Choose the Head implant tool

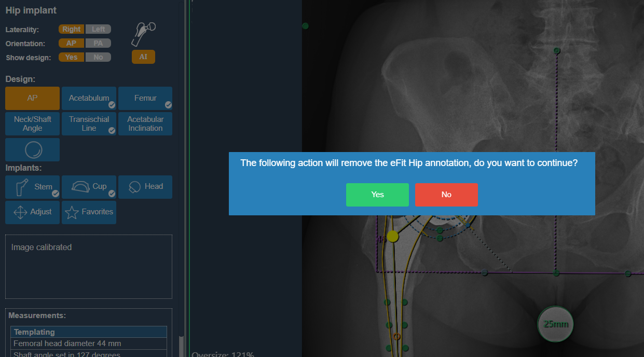tap(145, 187)
